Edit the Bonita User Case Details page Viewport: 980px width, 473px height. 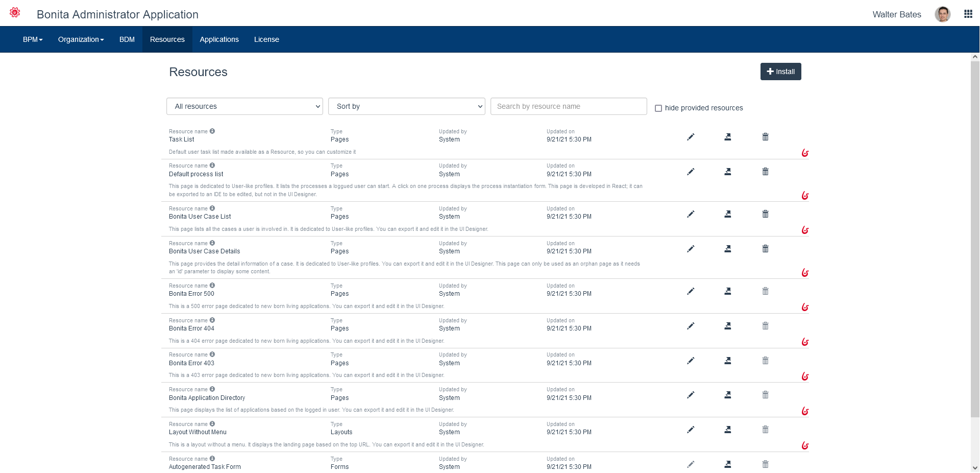(691, 249)
